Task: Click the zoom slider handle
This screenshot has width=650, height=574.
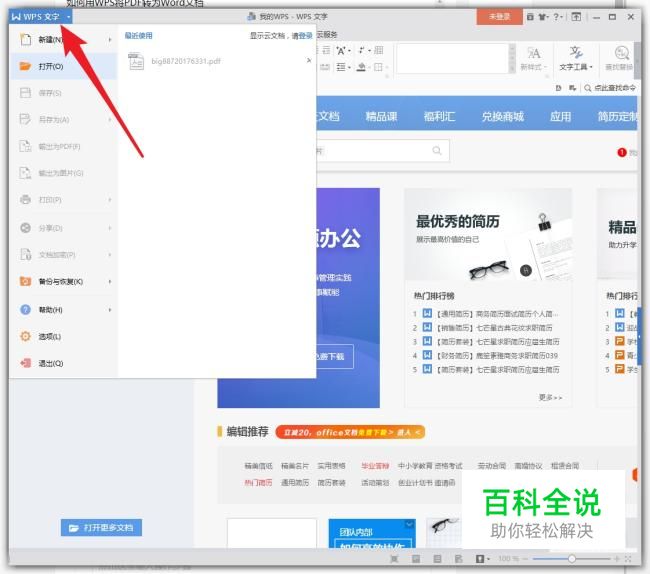Action: (572, 559)
